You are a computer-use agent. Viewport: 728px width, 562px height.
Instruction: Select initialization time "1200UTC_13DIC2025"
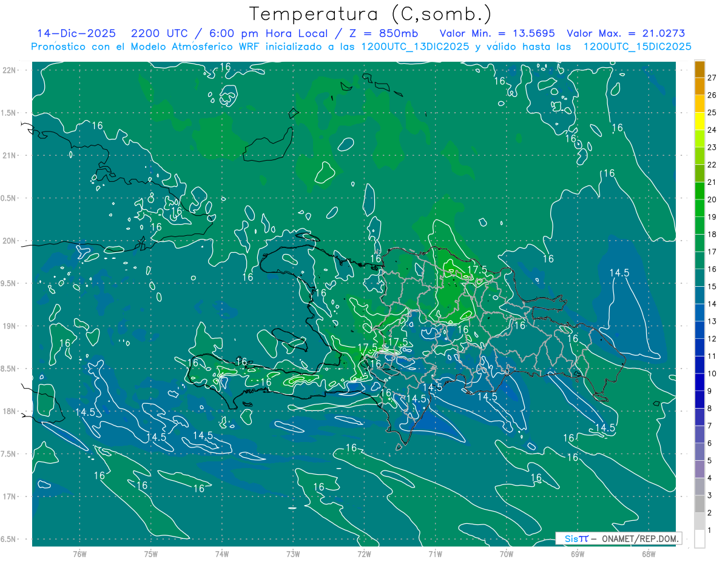[x=416, y=47]
